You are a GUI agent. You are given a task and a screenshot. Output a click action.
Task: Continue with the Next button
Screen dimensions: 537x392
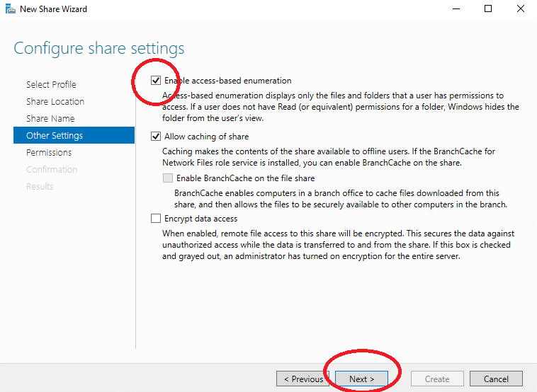point(361,379)
